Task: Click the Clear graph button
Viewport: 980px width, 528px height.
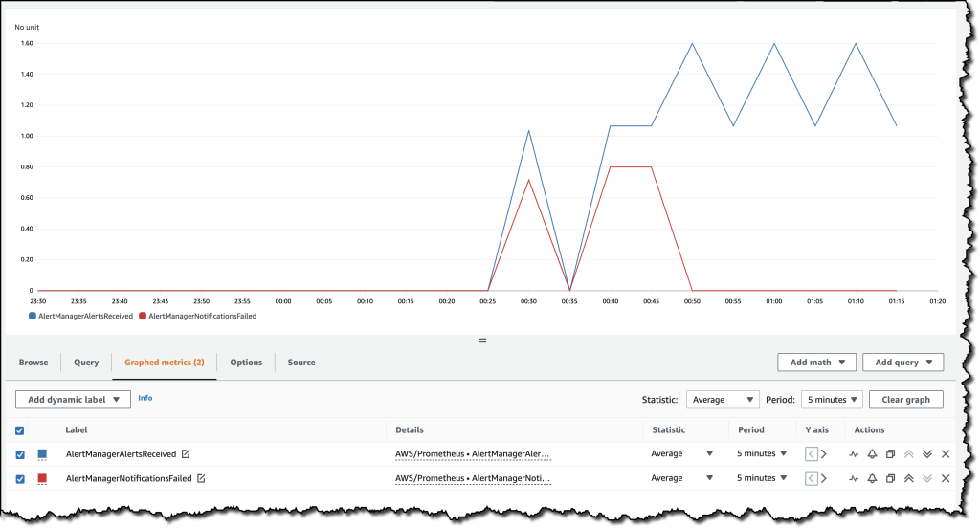Action: click(x=906, y=400)
